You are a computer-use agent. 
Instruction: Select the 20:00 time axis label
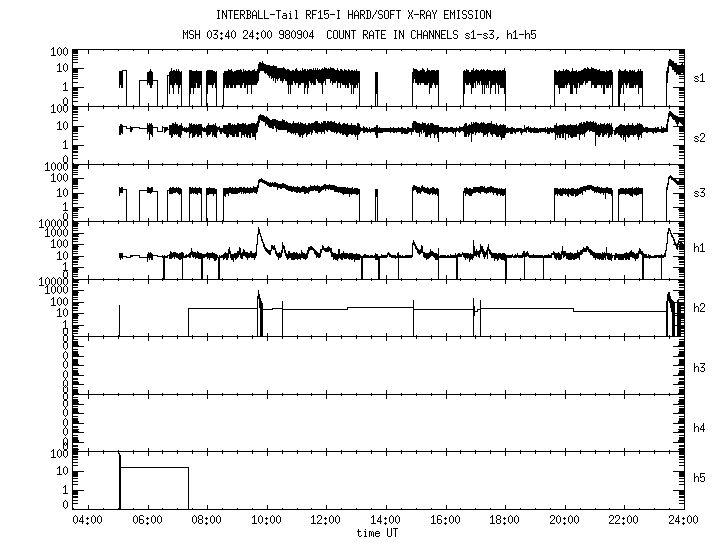[564, 520]
